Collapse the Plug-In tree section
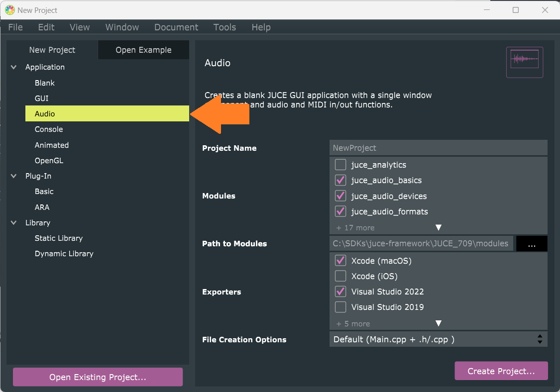This screenshot has width=560, height=392. [x=13, y=176]
